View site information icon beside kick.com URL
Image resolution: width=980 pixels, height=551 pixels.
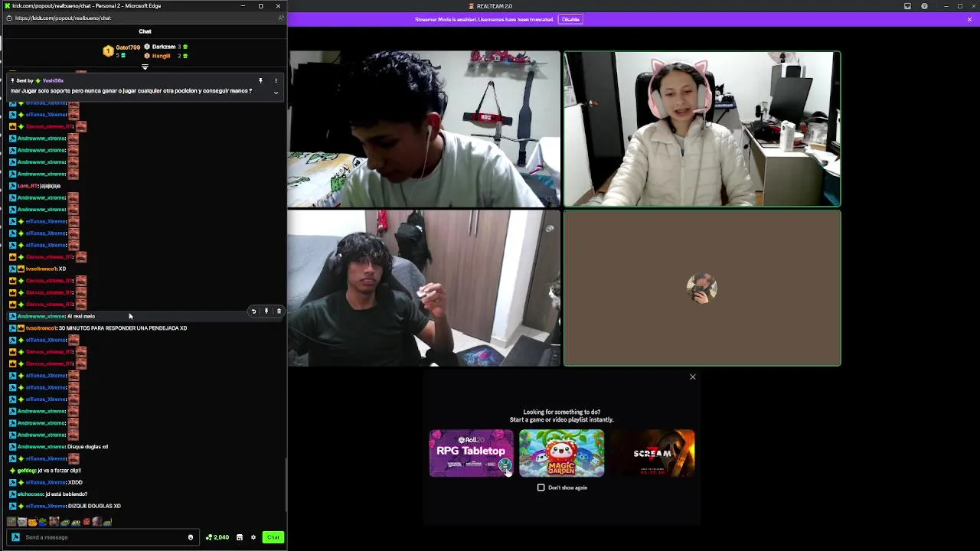click(x=8, y=18)
